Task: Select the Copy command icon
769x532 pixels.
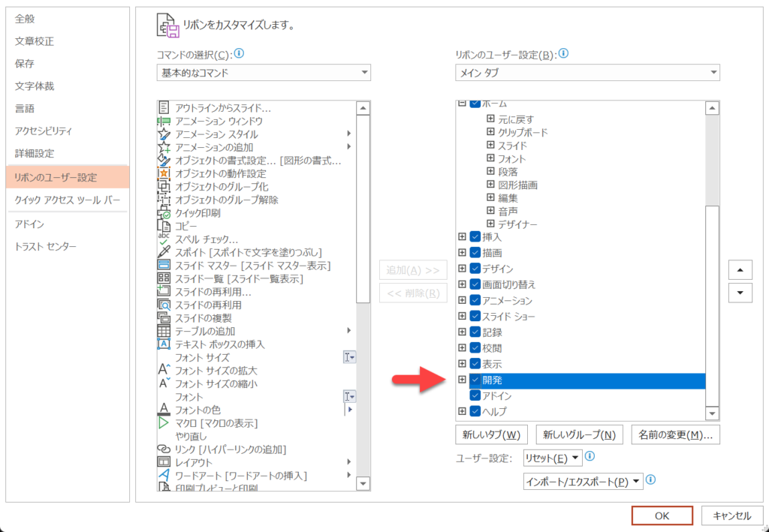Action: (x=164, y=227)
